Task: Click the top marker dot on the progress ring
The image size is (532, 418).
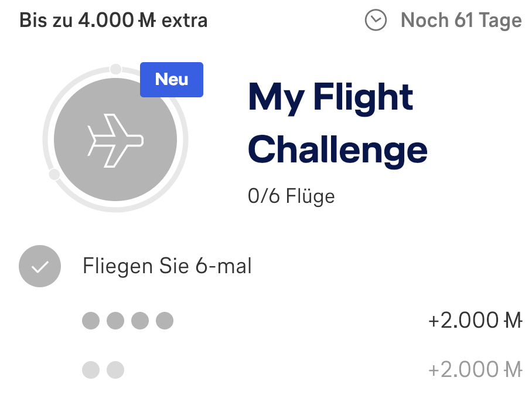Action: tap(116, 69)
